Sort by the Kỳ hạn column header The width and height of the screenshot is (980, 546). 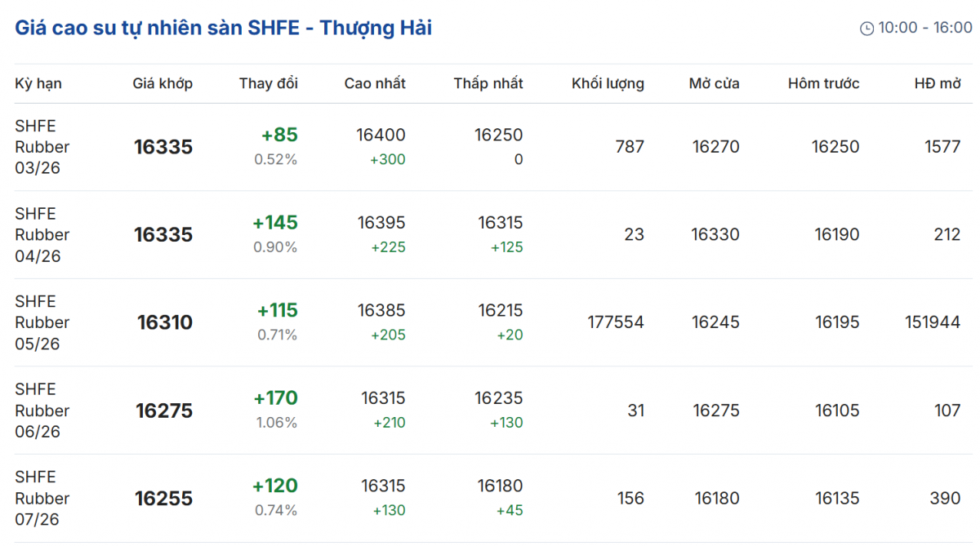[38, 83]
